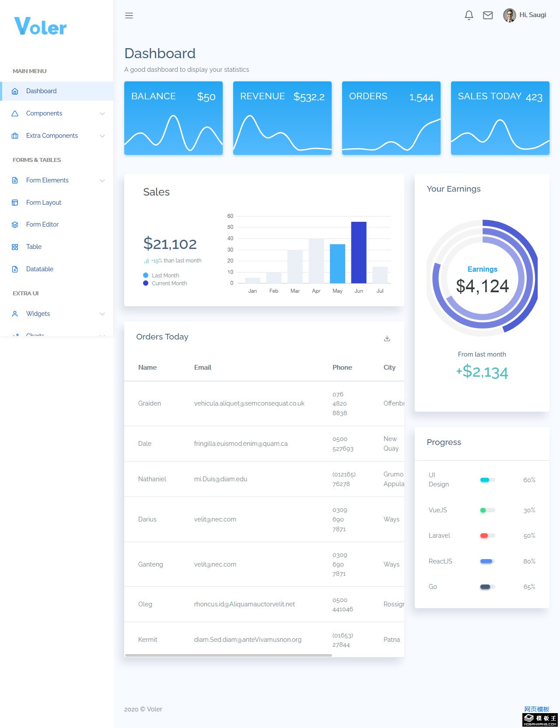The width and height of the screenshot is (560, 728).
Task: Click the Table grid icon in sidebar
Action: 15,247
